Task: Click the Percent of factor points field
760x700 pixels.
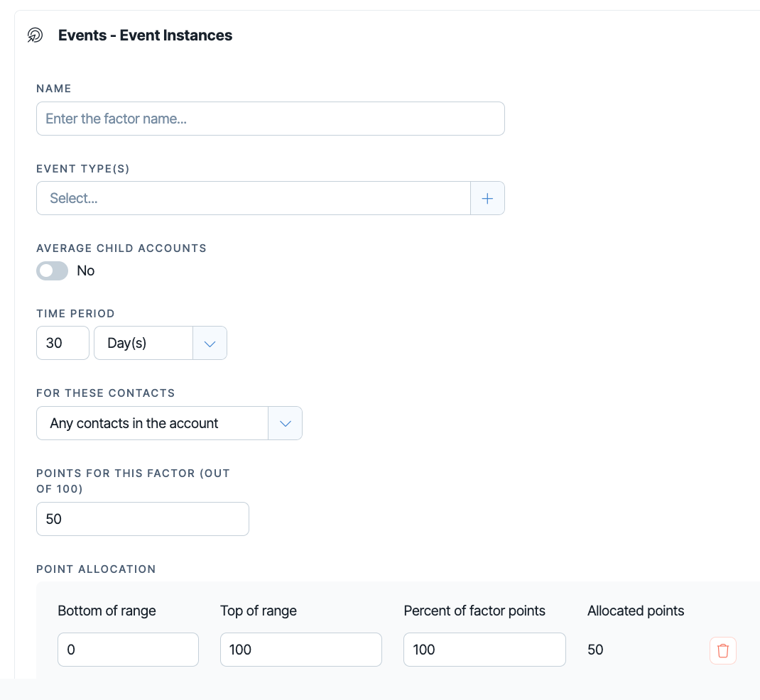Action: tap(484, 650)
